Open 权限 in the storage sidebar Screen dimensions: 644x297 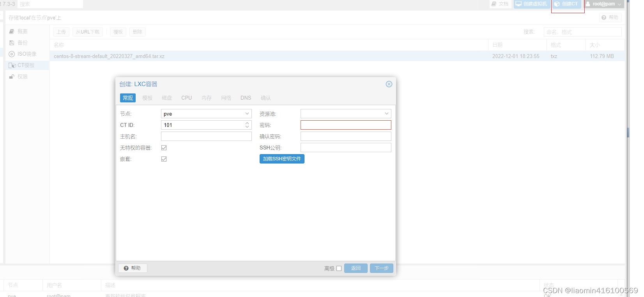click(x=27, y=77)
